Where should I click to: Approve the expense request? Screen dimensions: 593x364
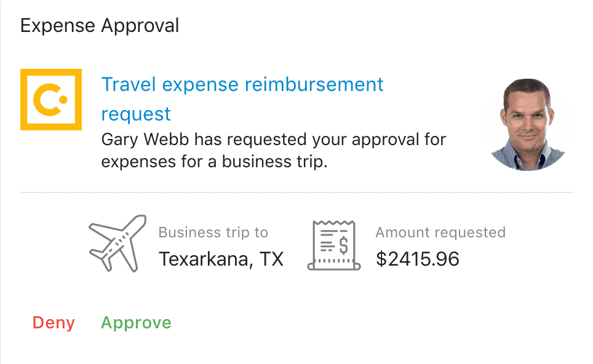pos(136,323)
